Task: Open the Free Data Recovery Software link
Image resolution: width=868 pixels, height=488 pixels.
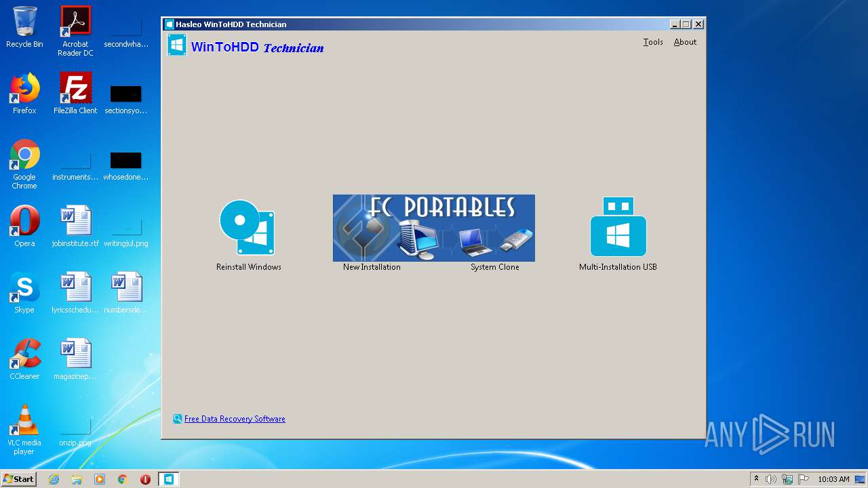Action: tap(235, 419)
